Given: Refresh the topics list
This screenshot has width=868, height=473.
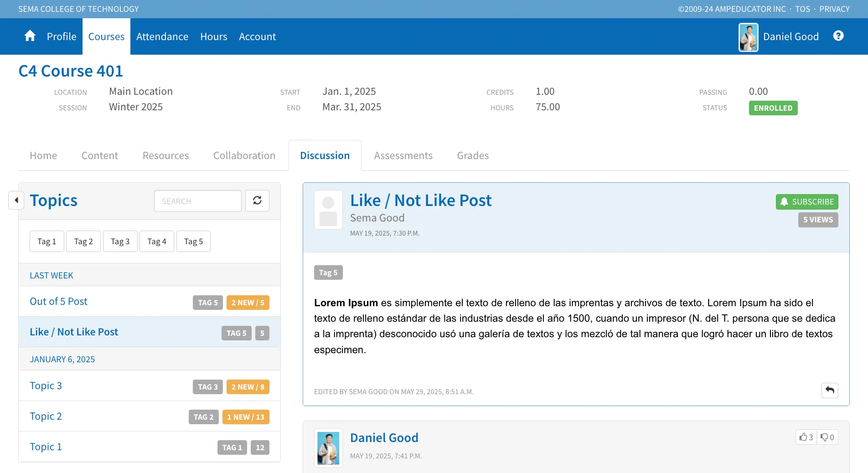Looking at the screenshot, I should (257, 201).
